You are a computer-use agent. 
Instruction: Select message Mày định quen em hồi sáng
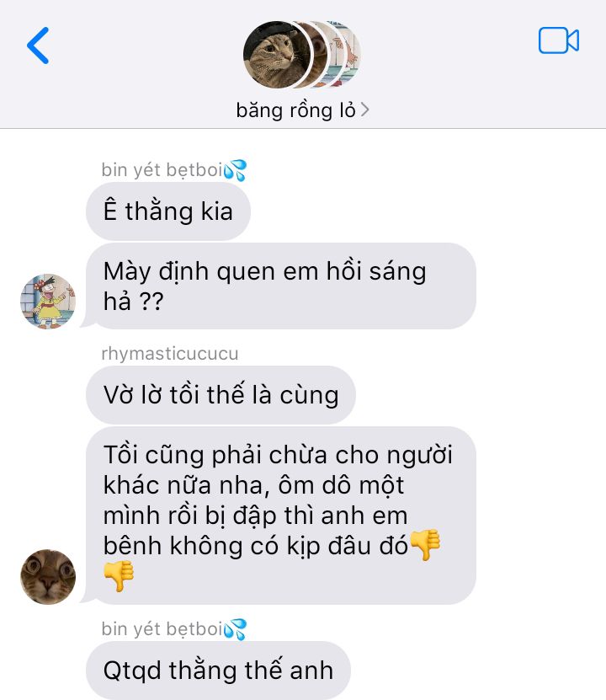(281, 286)
